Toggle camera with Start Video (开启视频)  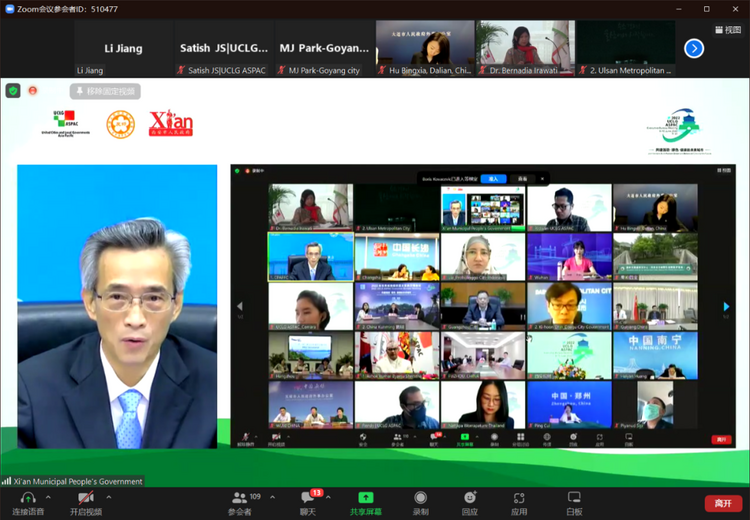click(86, 501)
